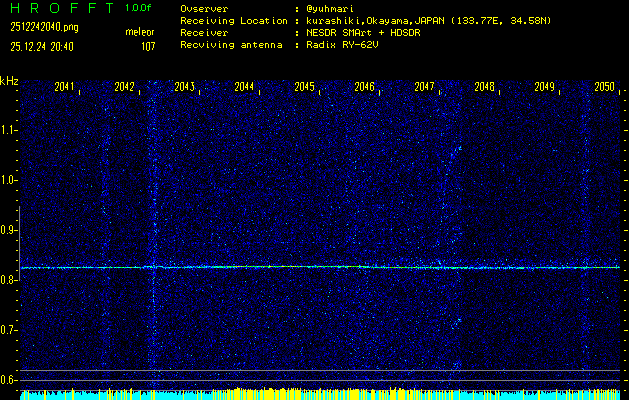Click the receiver value NESDR SMArt + HDSDR
The width and height of the screenshot is (629, 400).
tap(363, 33)
